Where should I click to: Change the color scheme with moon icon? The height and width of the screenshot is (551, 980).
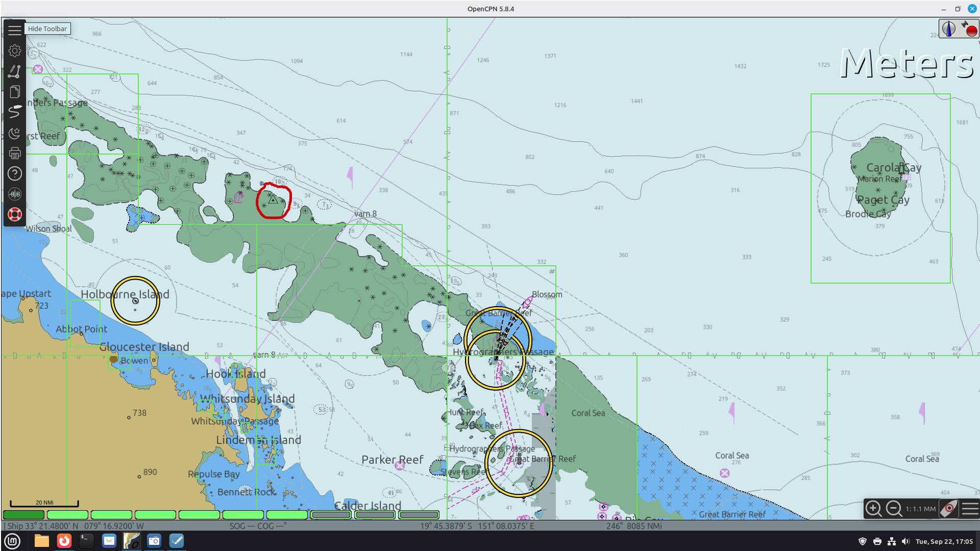point(14,133)
